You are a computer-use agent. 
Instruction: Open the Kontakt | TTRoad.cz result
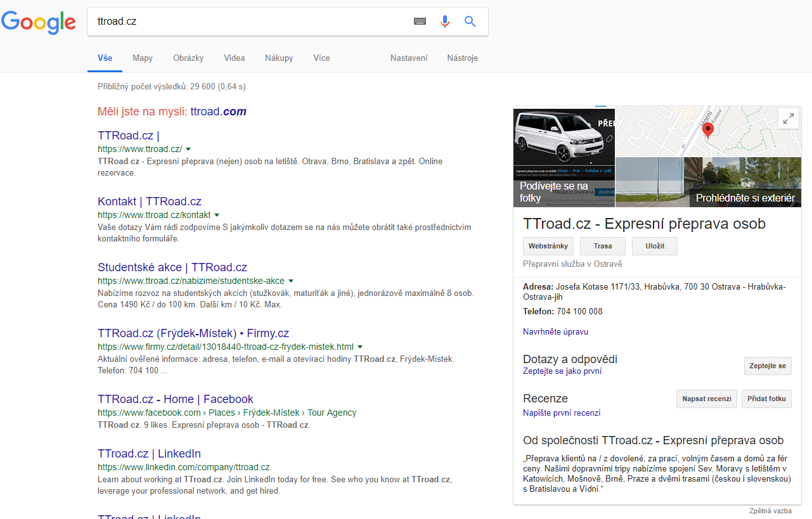[x=150, y=202]
